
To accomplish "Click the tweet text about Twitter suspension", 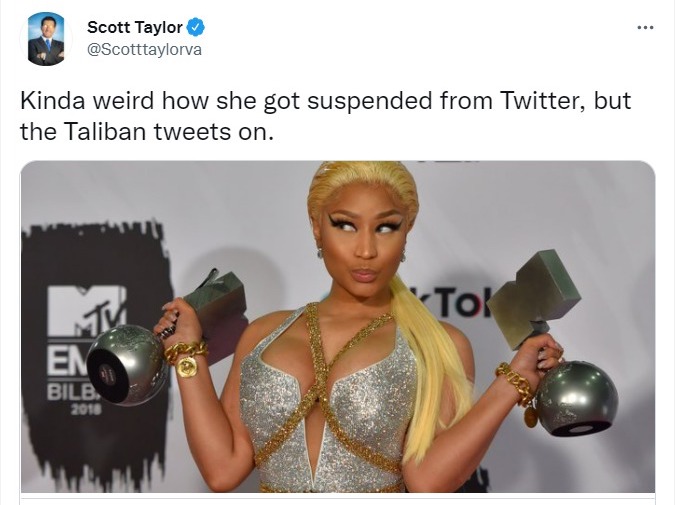I will click(325, 116).
